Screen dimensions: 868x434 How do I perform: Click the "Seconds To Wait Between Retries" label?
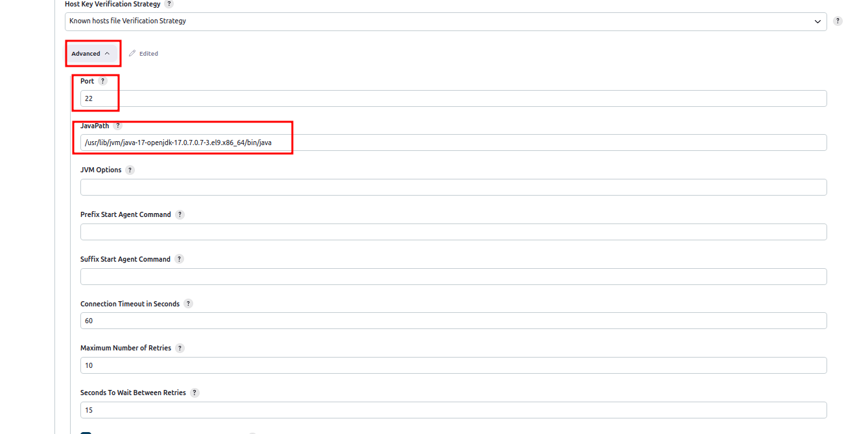(133, 393)
